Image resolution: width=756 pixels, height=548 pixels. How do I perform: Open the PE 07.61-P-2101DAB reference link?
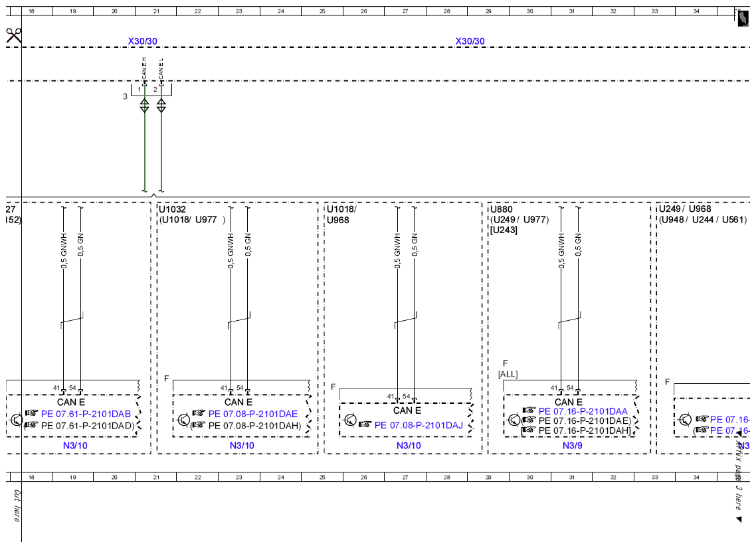coord(86,414)
